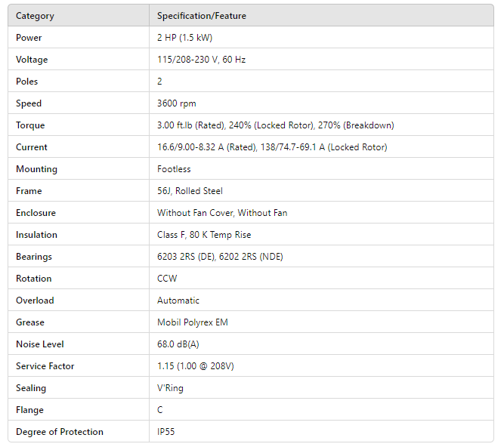This screenshot has height=447, width=504.
Task: Select the 56J, Rolled Steel cell
Action: pos(190,191)
